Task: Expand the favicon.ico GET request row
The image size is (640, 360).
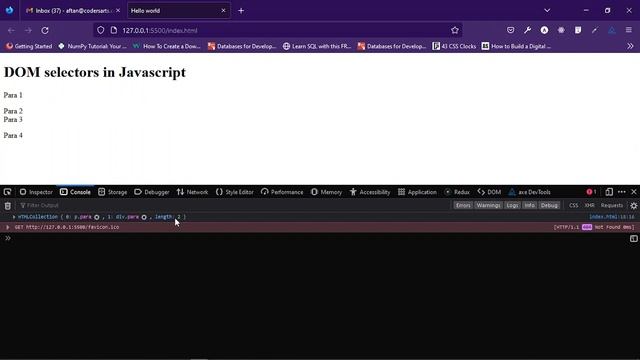Action: (7, 227)
